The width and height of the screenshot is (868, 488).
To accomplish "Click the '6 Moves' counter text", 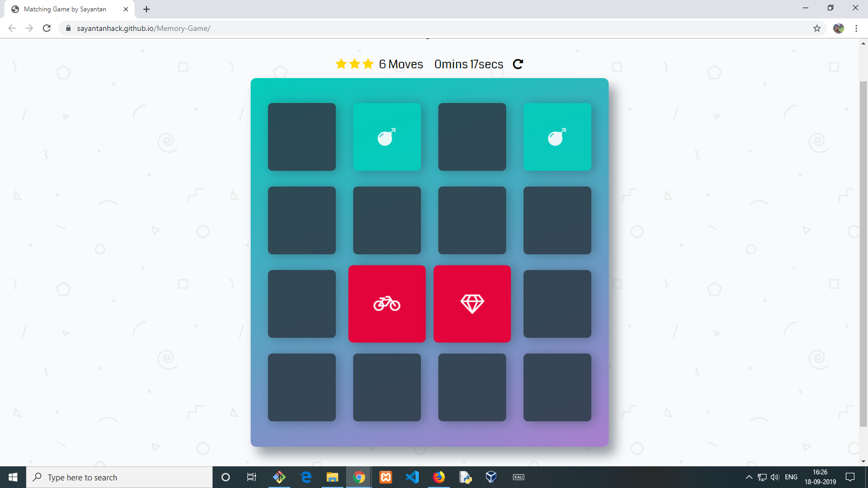I will [x=401, y=64].
